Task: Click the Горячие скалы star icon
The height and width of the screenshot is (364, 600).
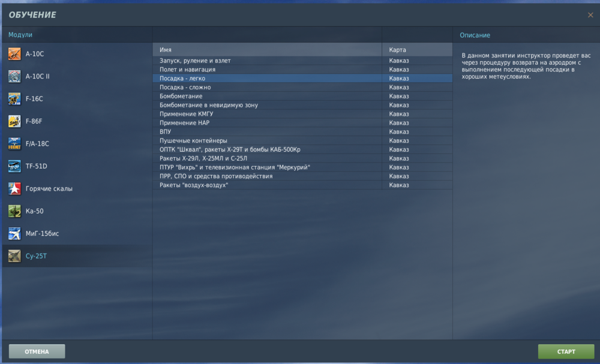Action: click(x=14, y=188)
